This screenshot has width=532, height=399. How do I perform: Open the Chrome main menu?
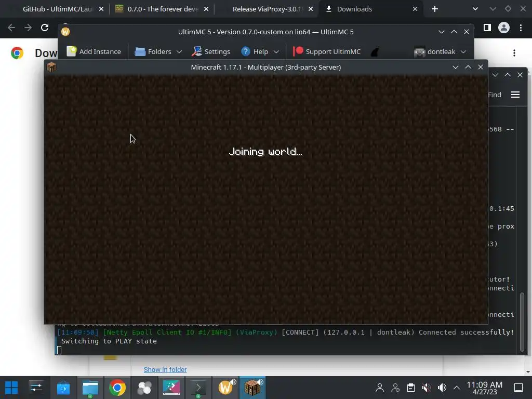click(521, 28)
